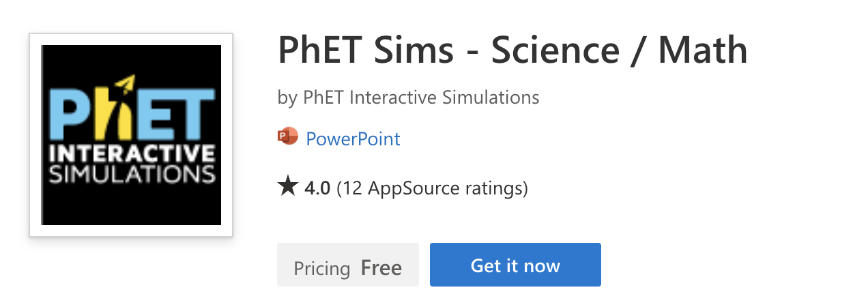Click the Pricing label

coord(321,267)
